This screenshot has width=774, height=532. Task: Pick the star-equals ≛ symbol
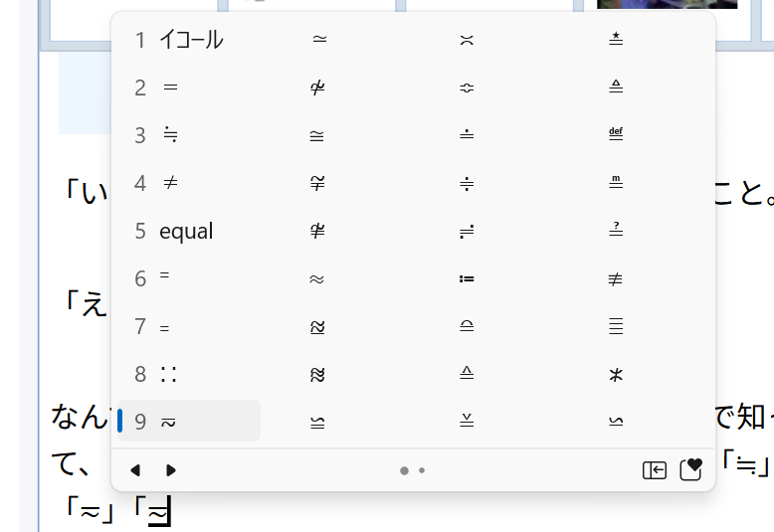pos(616,40)
